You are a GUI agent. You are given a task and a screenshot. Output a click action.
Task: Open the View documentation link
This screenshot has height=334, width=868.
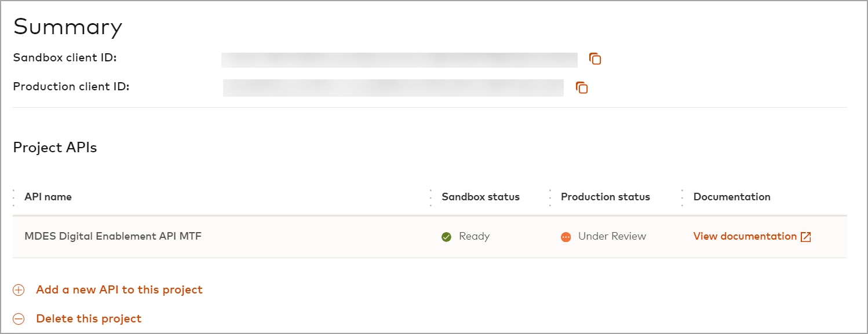745,236
